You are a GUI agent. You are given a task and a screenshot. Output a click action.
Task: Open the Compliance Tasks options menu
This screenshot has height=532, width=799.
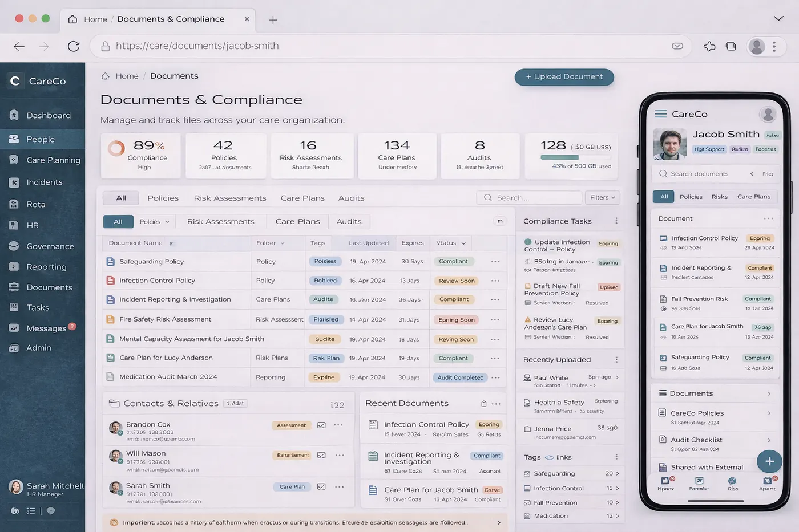tap(616, 221)
